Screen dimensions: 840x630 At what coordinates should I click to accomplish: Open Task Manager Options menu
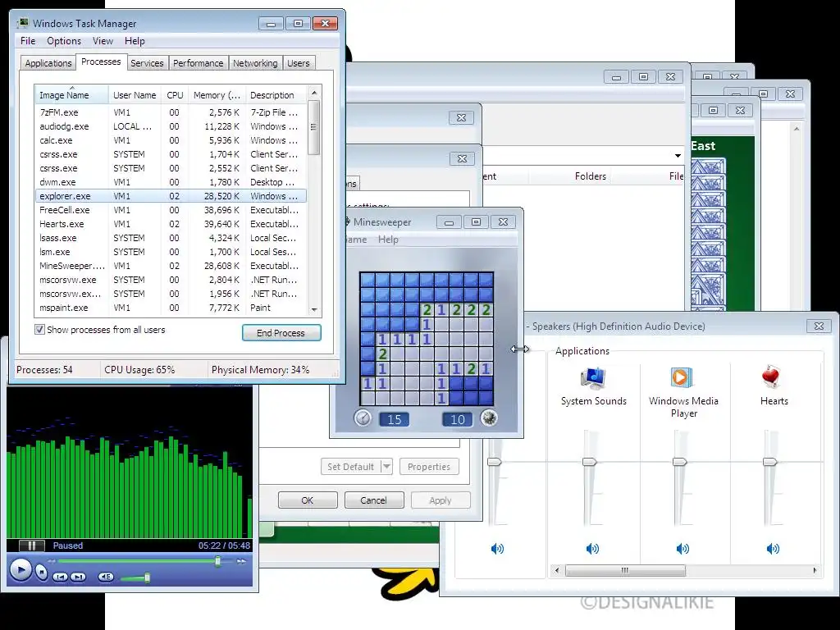[64, 41]
